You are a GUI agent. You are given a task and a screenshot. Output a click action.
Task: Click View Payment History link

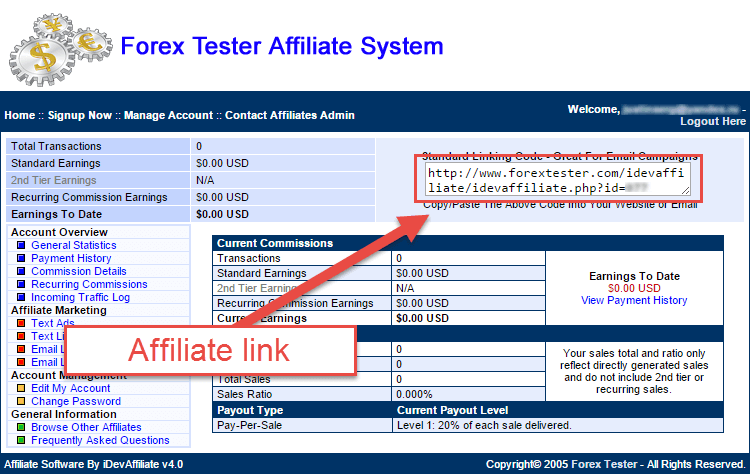click(x=634, y=300)
